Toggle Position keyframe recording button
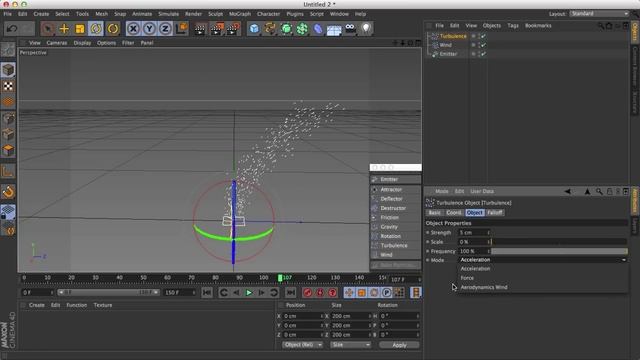Image resolution: width=640 pixels, height=360 pixels. pyautogui.click(x=349, y=292)
